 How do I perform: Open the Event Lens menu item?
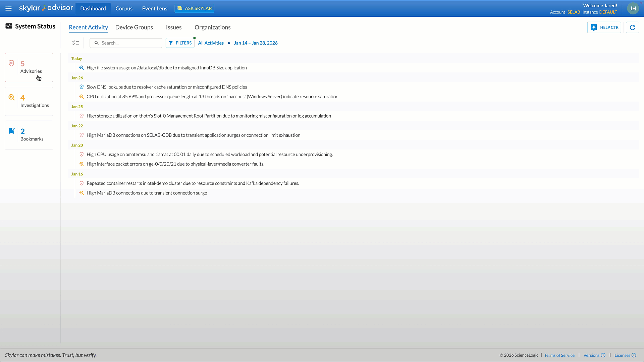pos(154,8)
